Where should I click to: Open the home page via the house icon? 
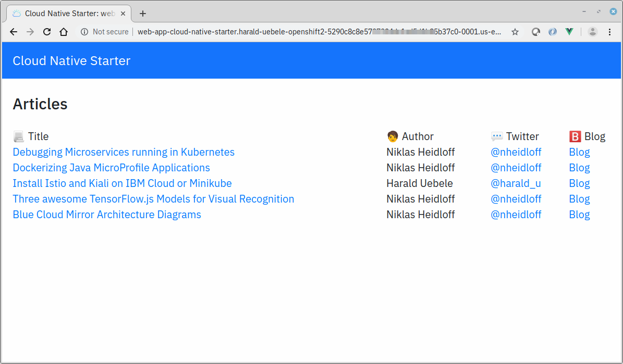[x=64, y=32]
